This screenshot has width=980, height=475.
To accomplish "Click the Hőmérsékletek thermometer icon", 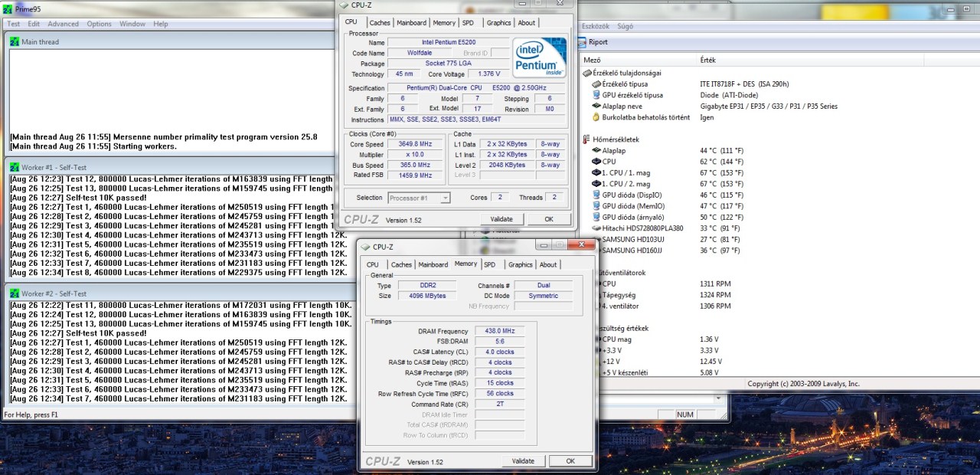I will click(587, 139).
